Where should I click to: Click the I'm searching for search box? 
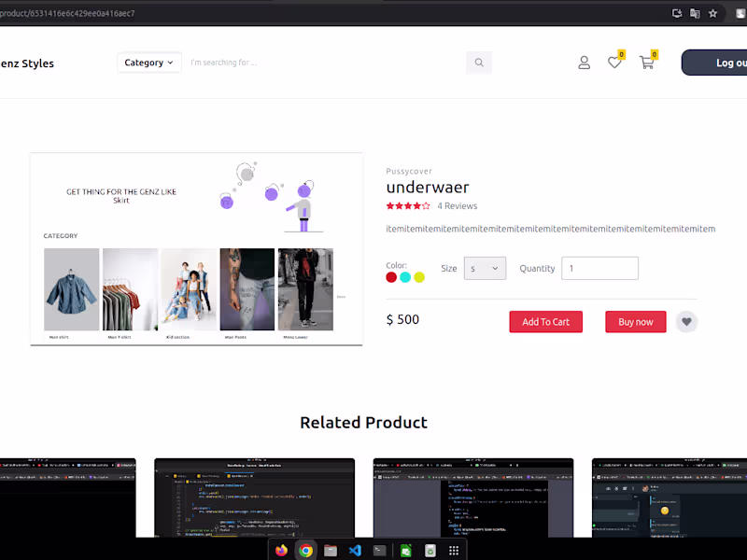tap(326, 63)
